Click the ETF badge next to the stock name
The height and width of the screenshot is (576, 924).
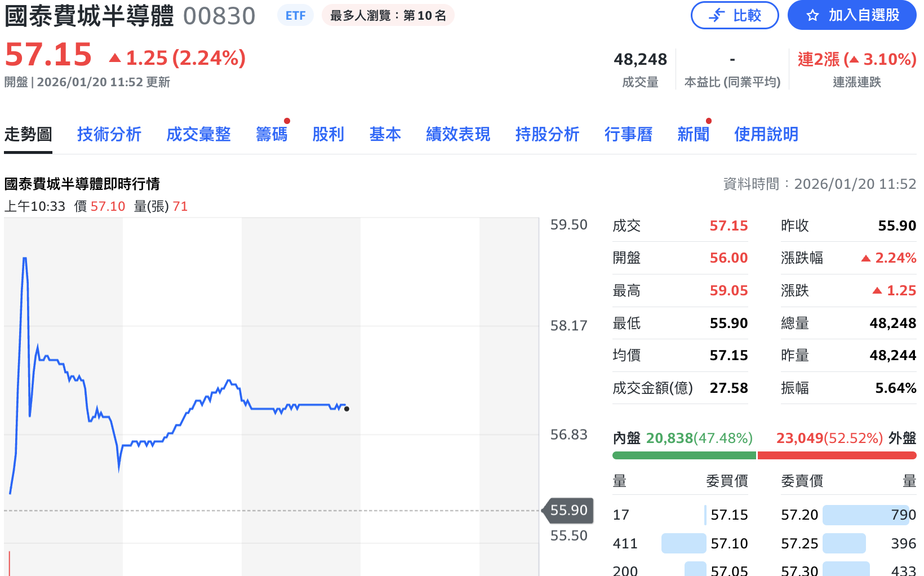pos(295,15)
